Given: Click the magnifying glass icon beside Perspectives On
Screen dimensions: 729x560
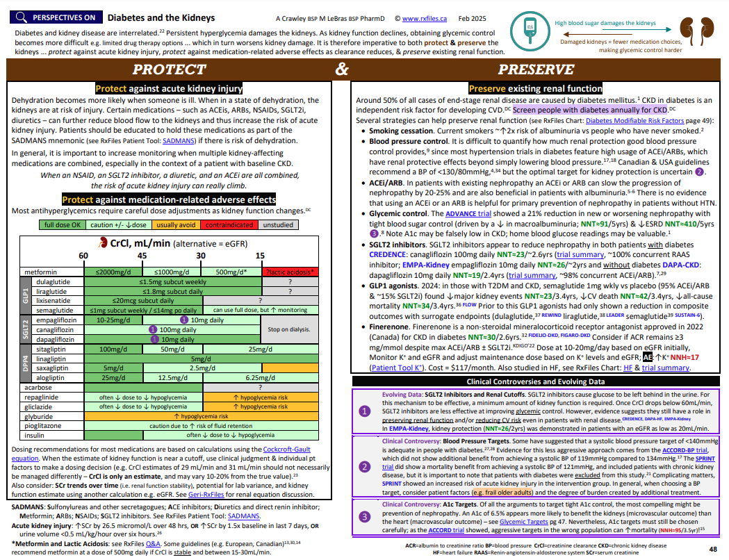Looking at the screenshot, I should [21, 17].
